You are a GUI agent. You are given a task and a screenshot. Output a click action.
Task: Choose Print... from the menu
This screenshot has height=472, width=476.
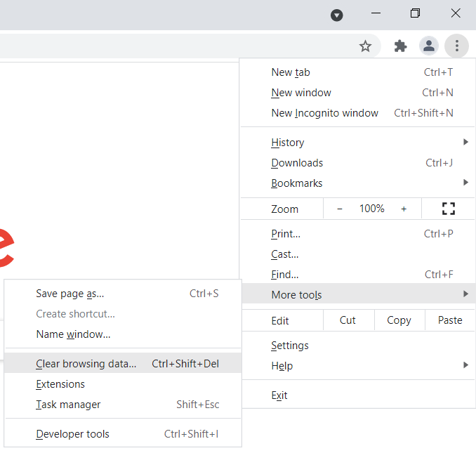[x=358, y=234]
